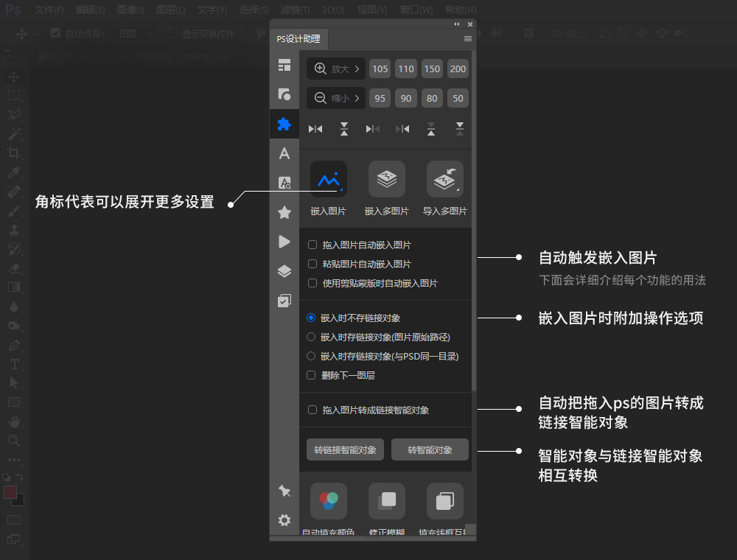Click Photoshop's foreground color swatch

9,491
